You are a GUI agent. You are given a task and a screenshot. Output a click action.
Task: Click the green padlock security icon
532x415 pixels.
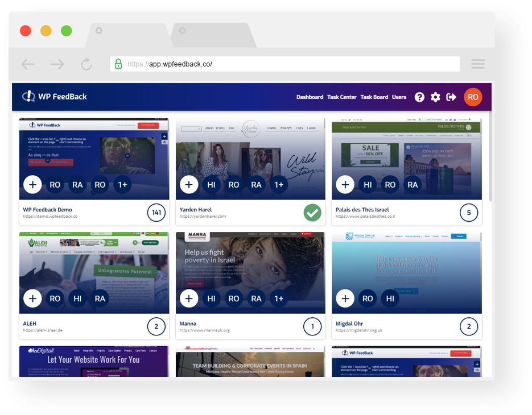click(x=118, y=64)
